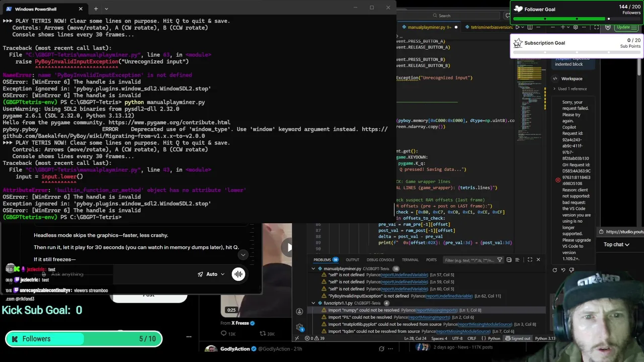Start voice mode in chat input
Screen dimensions: 644x362
pos(238,274)
